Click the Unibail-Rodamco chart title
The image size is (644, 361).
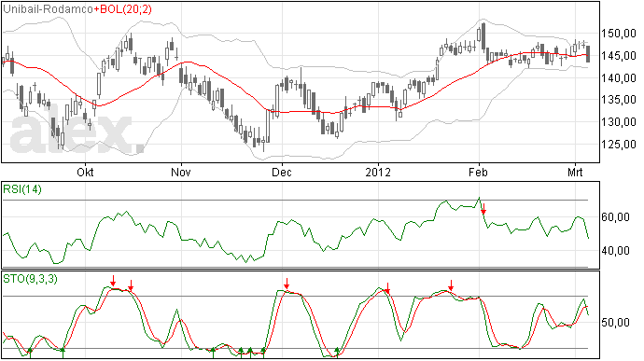tap(48, 9)
